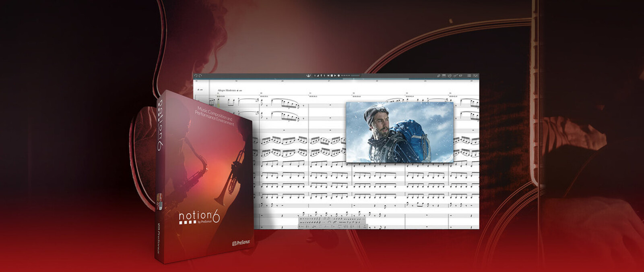The width and height of the screenshot is (644, 272).
Task: Show the virtual keyboard instrument
Action: (x=444, y=75)
